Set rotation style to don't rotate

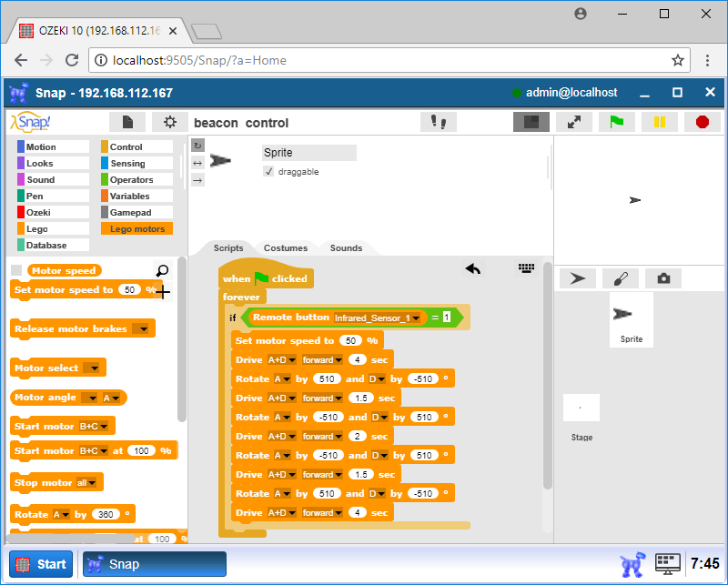(197, 180)
